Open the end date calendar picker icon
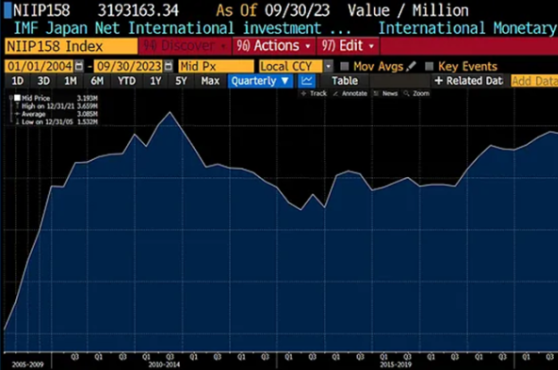558x370 pixels. 168,66
